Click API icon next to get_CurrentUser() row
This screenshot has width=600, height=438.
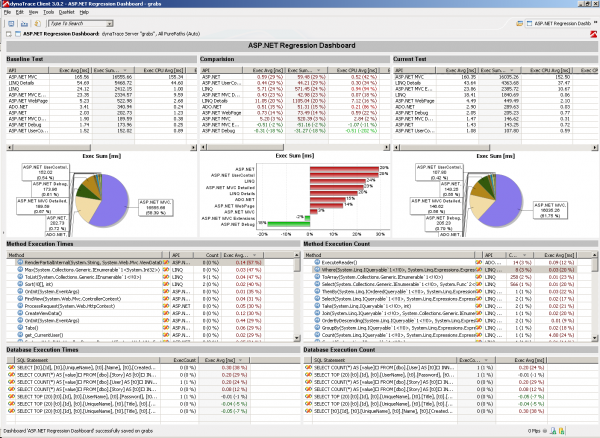(x=166, y=335)
